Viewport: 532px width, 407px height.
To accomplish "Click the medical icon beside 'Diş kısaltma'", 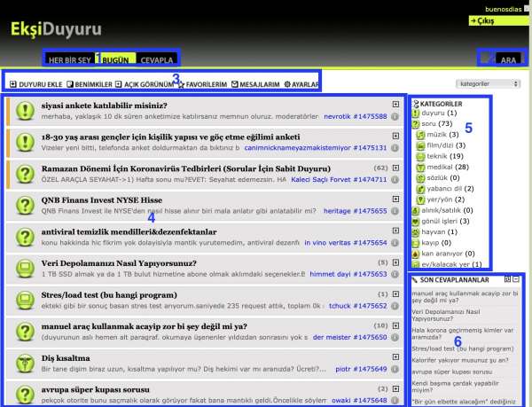I will (x=25, y=363).
